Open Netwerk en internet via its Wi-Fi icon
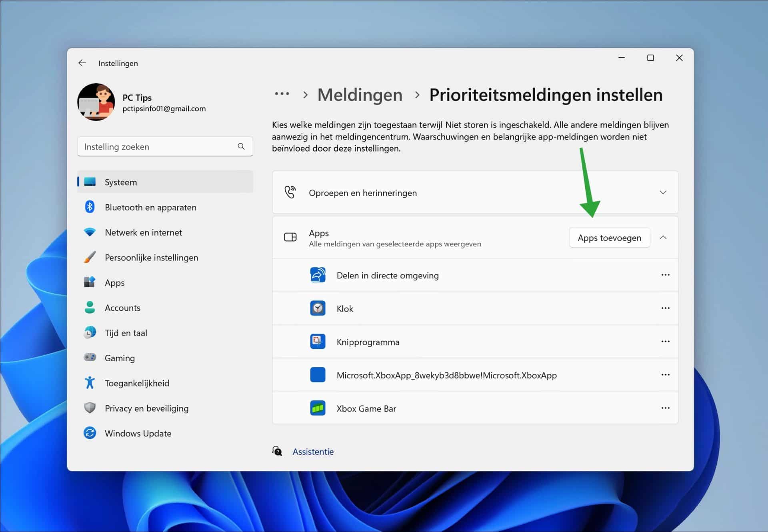768x532 pixels. (90, 232)
